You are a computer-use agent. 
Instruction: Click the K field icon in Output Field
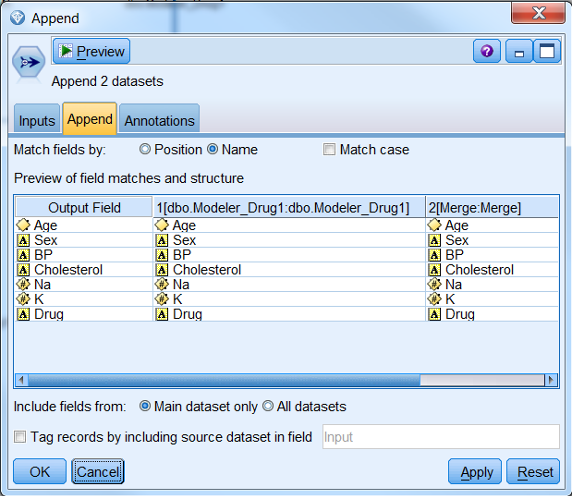(x=23, y=299)
